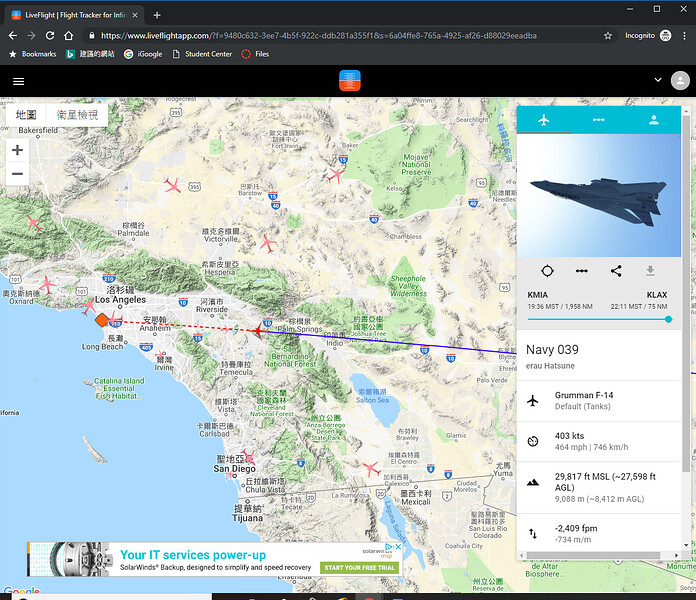Reload the page
Image resolution: width=696 pixels, height=600 pixels.
[x=50, y=36]
